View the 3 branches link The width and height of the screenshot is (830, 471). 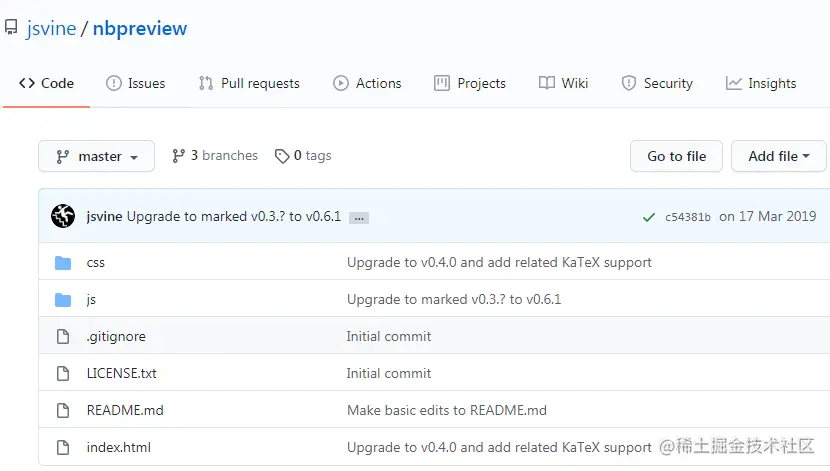[x=214, y=156]
